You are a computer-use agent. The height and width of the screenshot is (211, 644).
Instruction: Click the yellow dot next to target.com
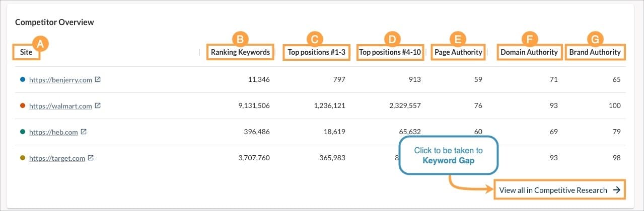(22, 158)
